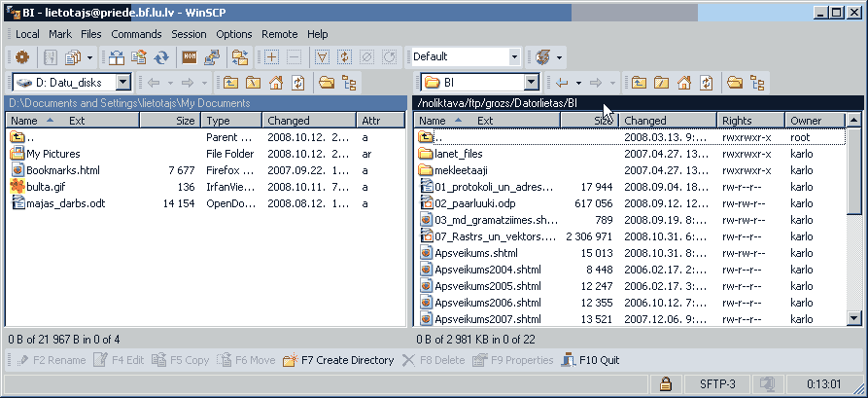Screen dimensions: 868x398
Task: Sort remote panel by Rights column
Action: 750,121
